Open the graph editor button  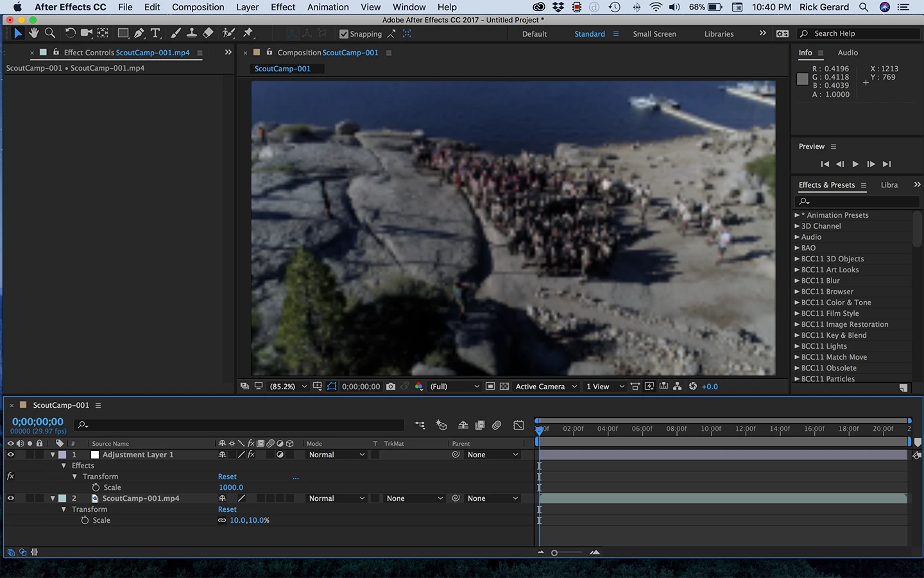[x=518, y=425]
